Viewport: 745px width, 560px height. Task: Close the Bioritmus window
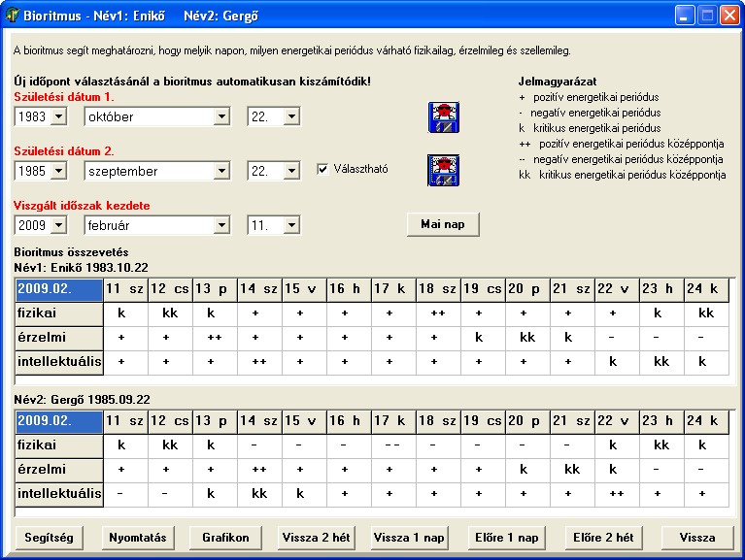pos(728,16)
